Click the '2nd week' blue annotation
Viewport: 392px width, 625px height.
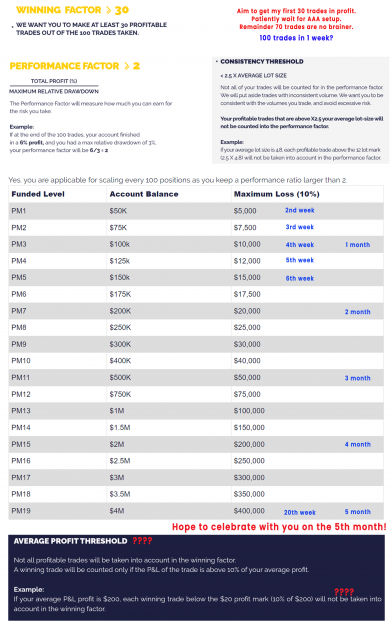[299, 210]
